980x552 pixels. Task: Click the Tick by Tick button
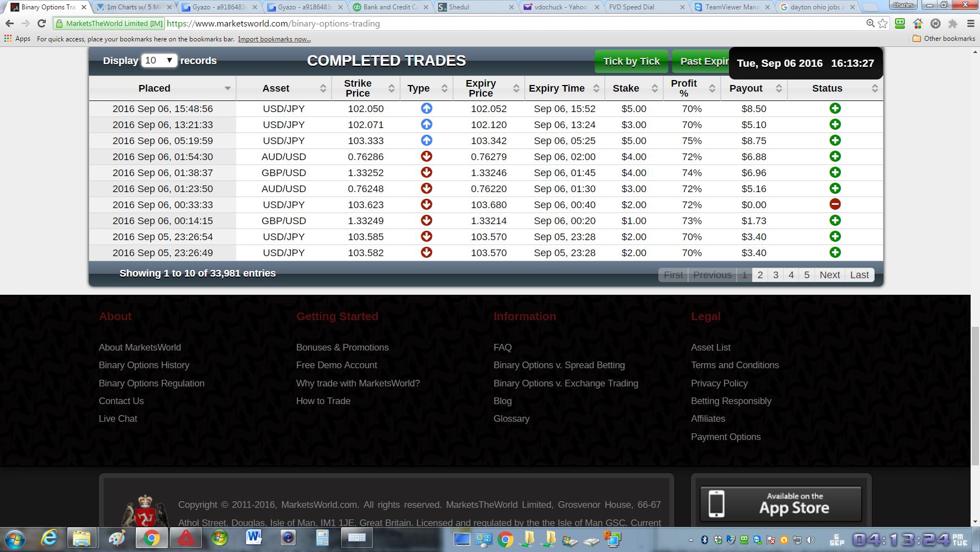click(x=631, y=61)
